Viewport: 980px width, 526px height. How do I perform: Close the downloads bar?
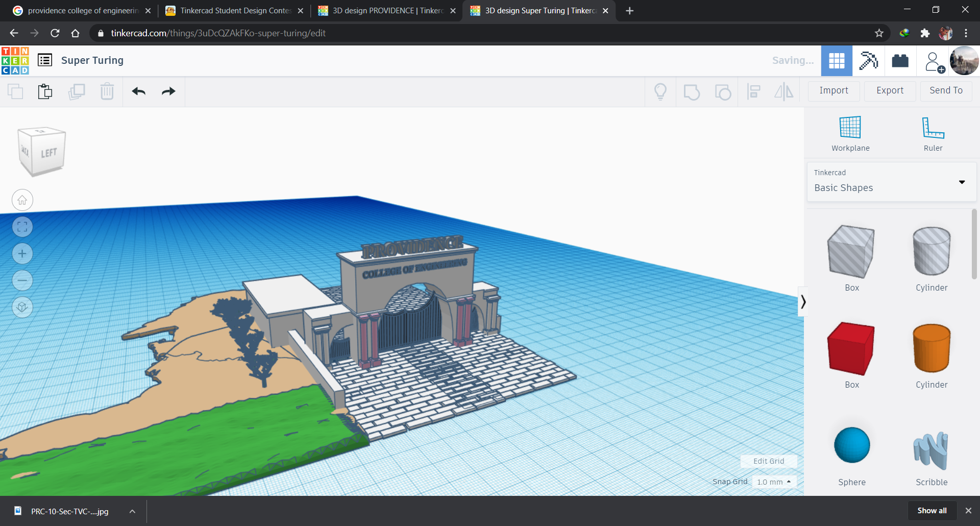click(968, 511)
